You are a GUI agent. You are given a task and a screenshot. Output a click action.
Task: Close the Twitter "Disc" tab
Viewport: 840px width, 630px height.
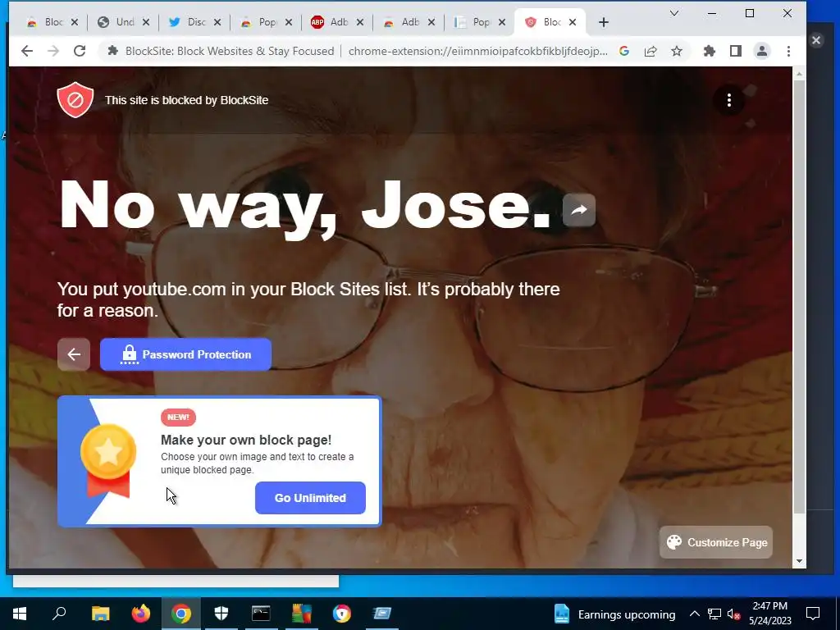point(217,22)
